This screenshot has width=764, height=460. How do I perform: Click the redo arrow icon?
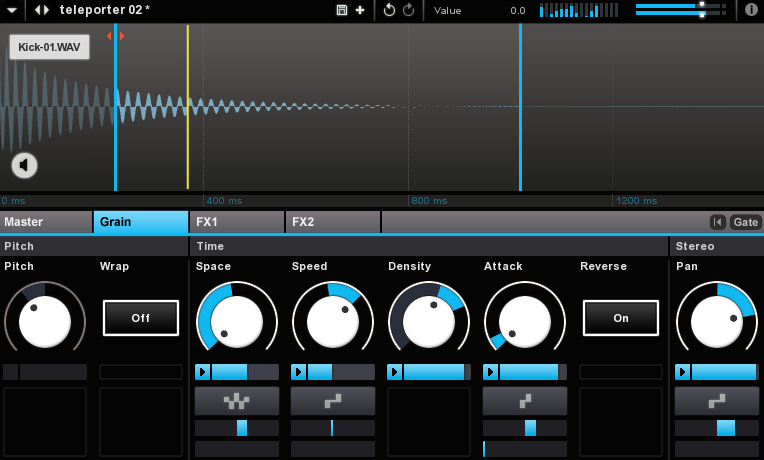click(408, 10)
